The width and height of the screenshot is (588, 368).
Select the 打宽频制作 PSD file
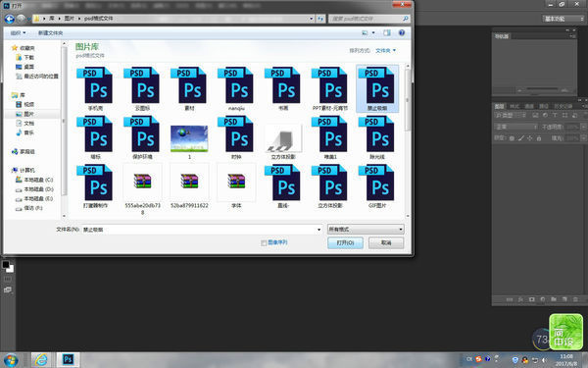[x=95, y=186]
